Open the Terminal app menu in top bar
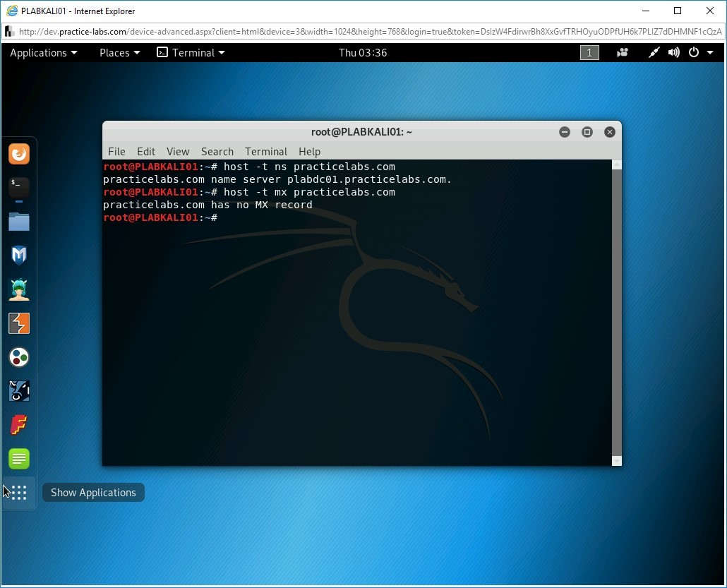Image resolution: width=727 pixels, height=588 pixels. 191,53
